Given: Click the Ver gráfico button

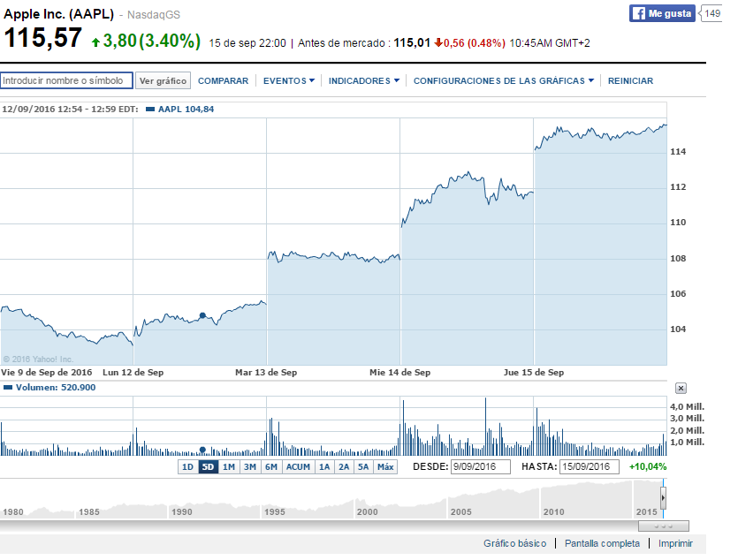Looking at the screenshot, I should (x=163, y=81).
